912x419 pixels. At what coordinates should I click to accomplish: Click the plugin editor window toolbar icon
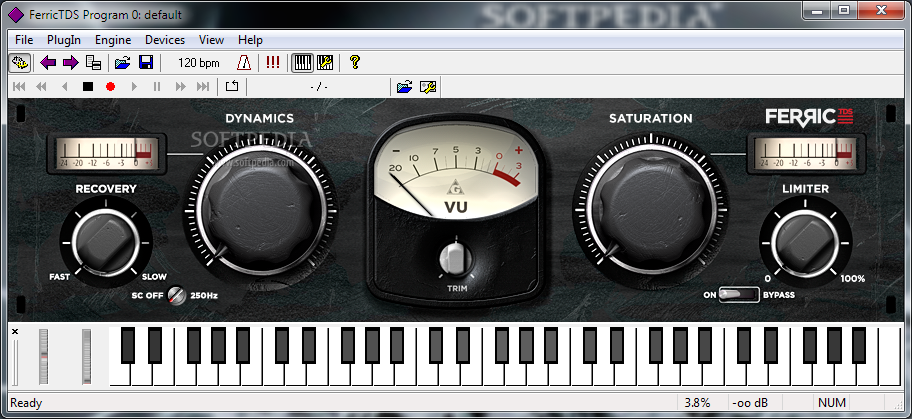(x=20, y=62)
